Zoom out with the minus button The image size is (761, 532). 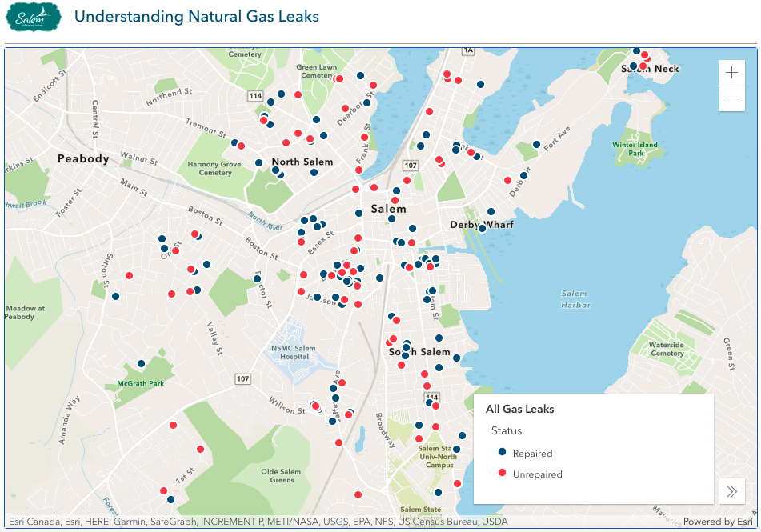coord(731,98)
